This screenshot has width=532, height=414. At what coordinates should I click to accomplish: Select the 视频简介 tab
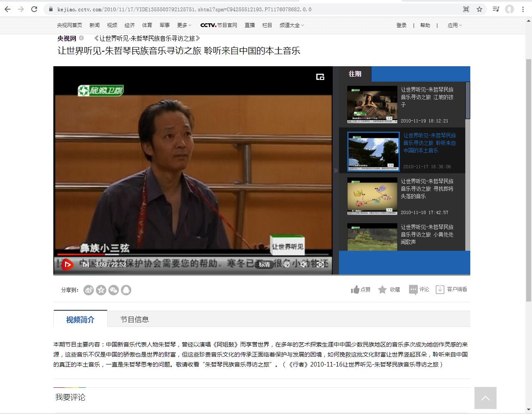point(80,319)
